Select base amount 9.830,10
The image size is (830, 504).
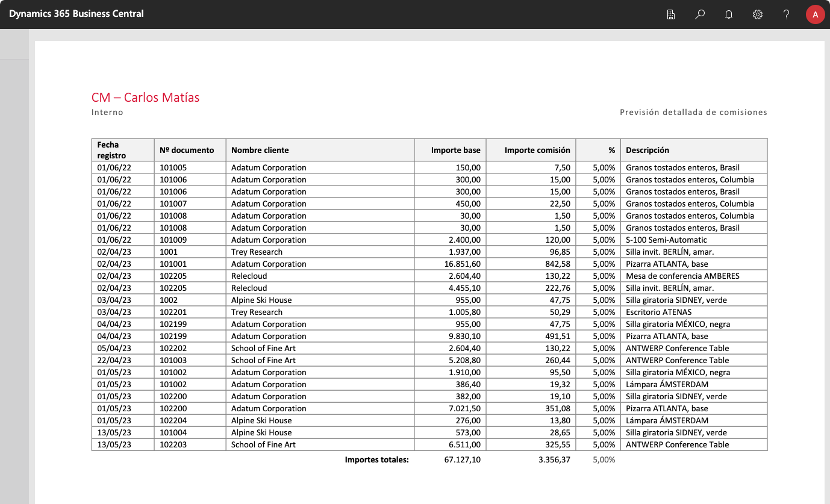pos(465,336)
